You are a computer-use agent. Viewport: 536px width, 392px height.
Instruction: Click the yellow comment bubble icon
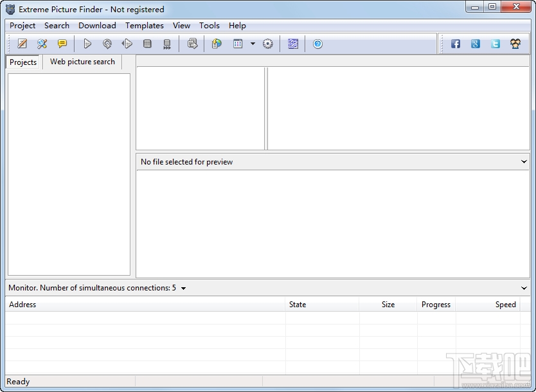pos(62,44)
